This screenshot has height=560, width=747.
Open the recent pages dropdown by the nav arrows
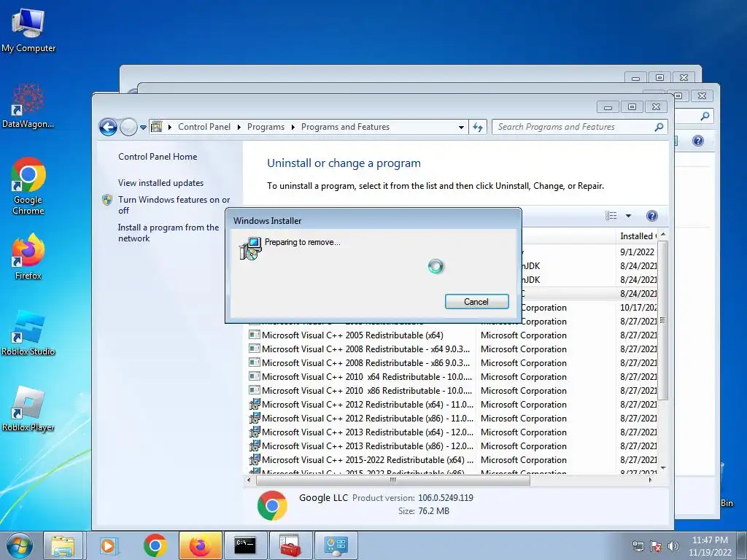(x=143, y=128)
